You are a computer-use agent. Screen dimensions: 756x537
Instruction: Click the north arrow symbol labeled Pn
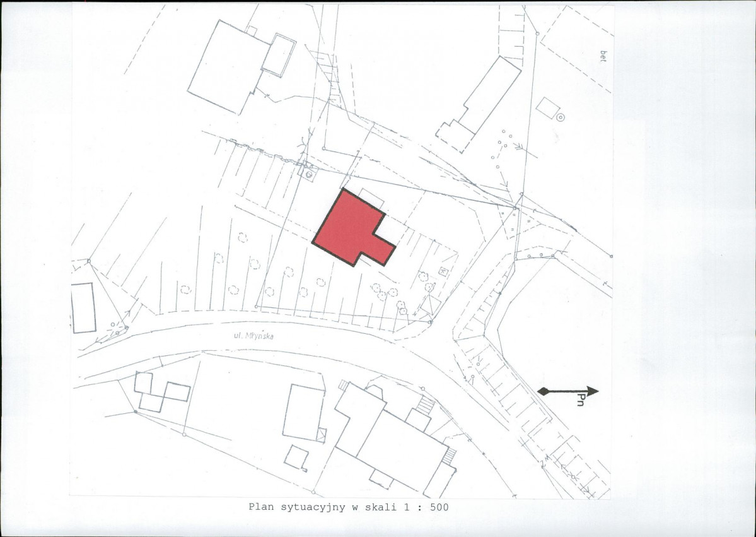(x=568, y=391)
